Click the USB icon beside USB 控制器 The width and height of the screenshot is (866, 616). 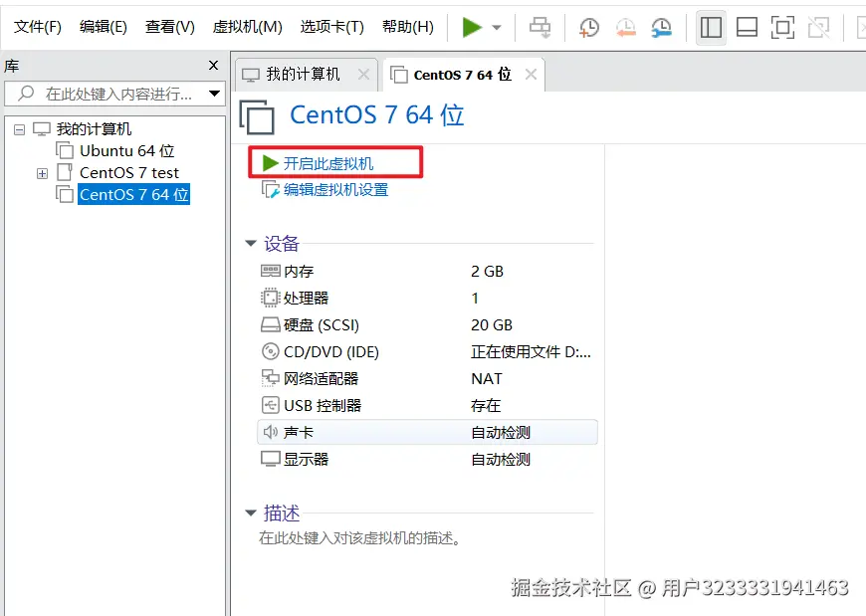[270, 405]
